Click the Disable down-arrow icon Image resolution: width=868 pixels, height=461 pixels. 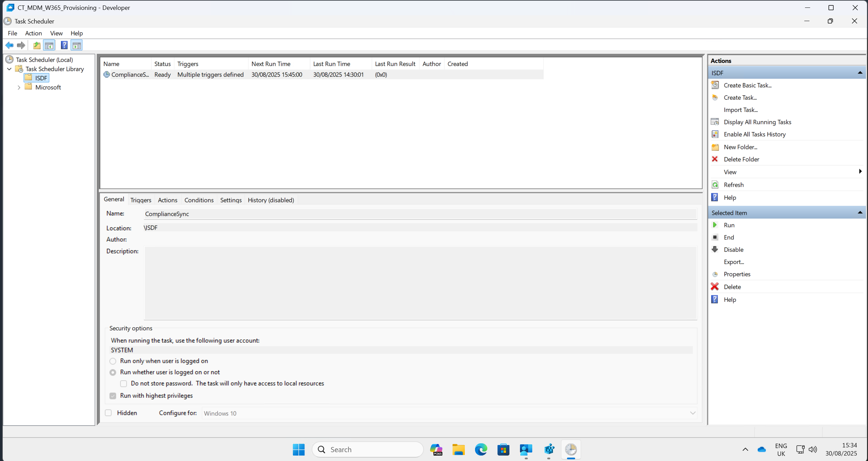coord(715,249)
